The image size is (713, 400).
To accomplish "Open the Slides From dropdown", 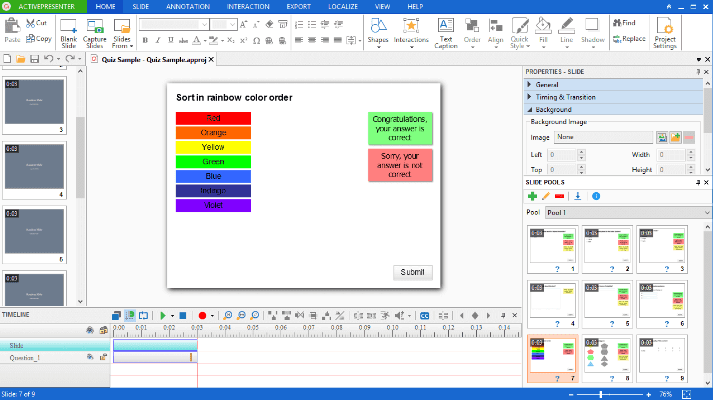I will 122,33.
